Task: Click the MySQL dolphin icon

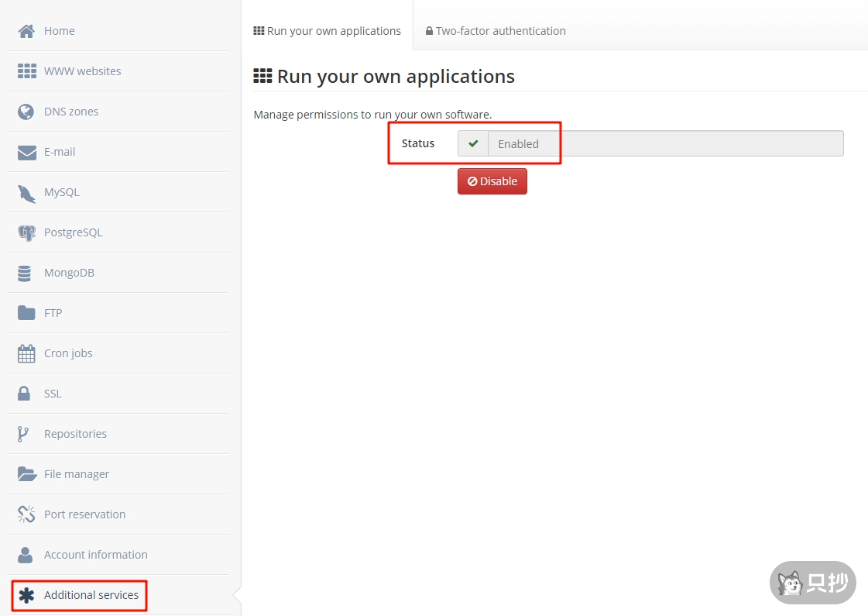Action: 27,193
